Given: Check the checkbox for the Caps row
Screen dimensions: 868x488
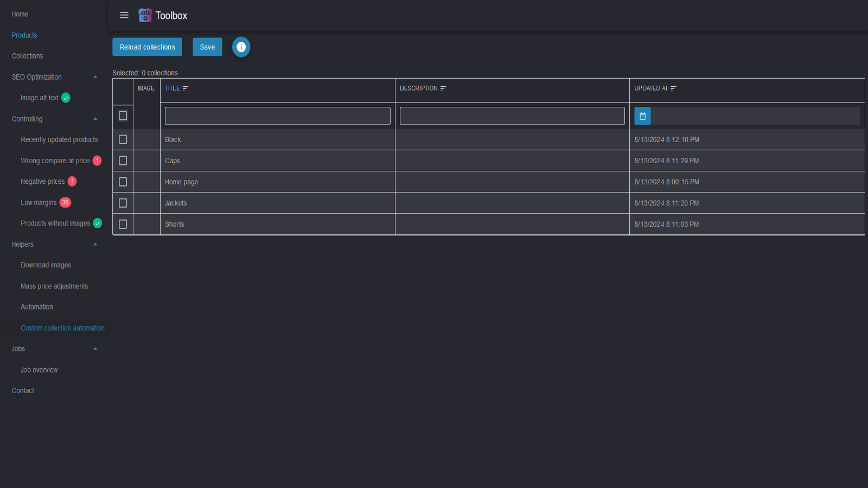Looking at the screenshot, I should pyautogui.click(x=123, y=160).
